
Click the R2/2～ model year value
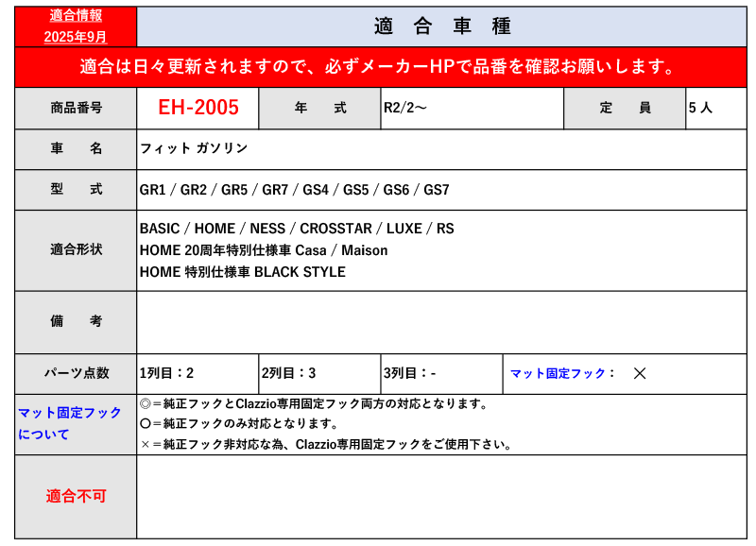tap(405, 108)
